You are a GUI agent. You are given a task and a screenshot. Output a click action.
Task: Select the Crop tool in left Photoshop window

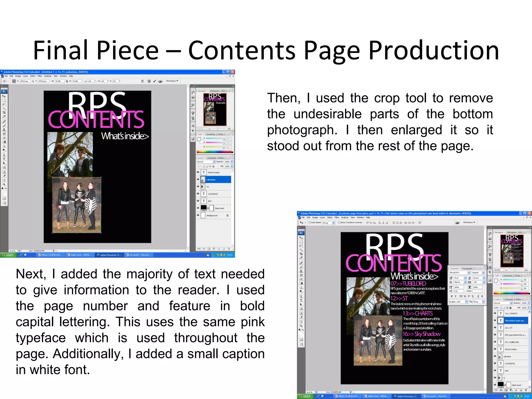(4, 112)
